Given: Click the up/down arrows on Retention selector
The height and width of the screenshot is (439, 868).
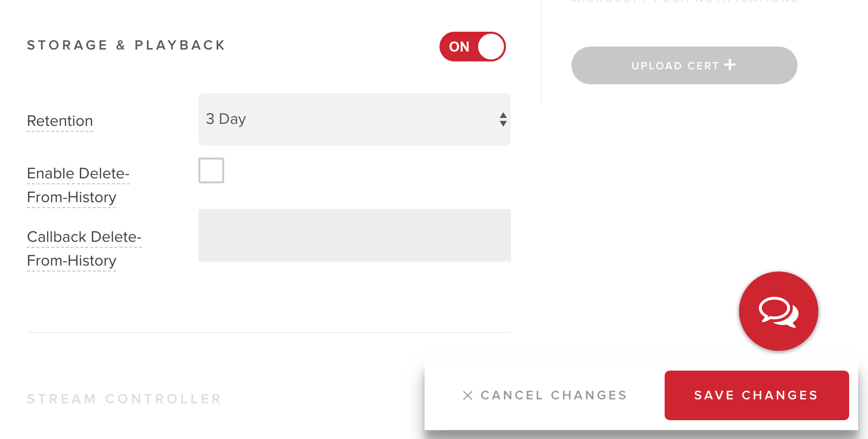Looking at the screenshot, I should click(503, 119).
